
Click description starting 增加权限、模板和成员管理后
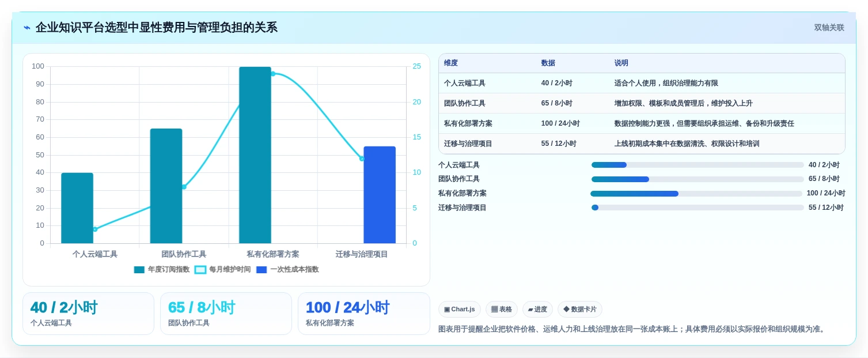click(684, 103)
